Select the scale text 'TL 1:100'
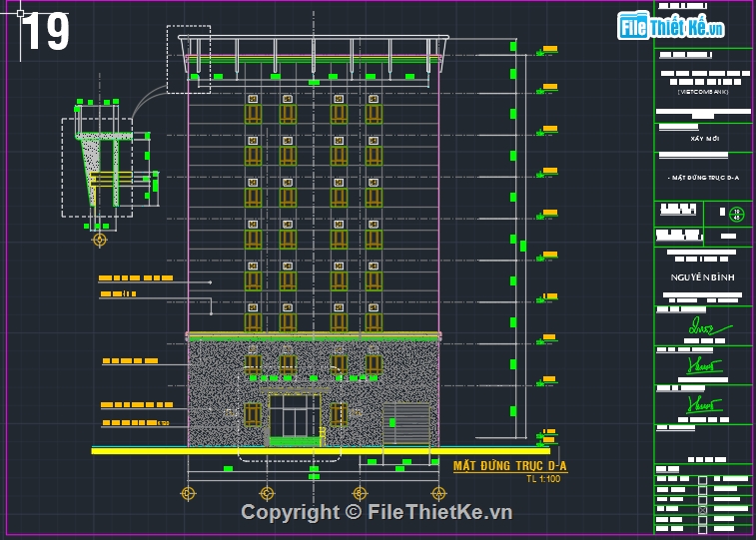 (x=543, y=479)
